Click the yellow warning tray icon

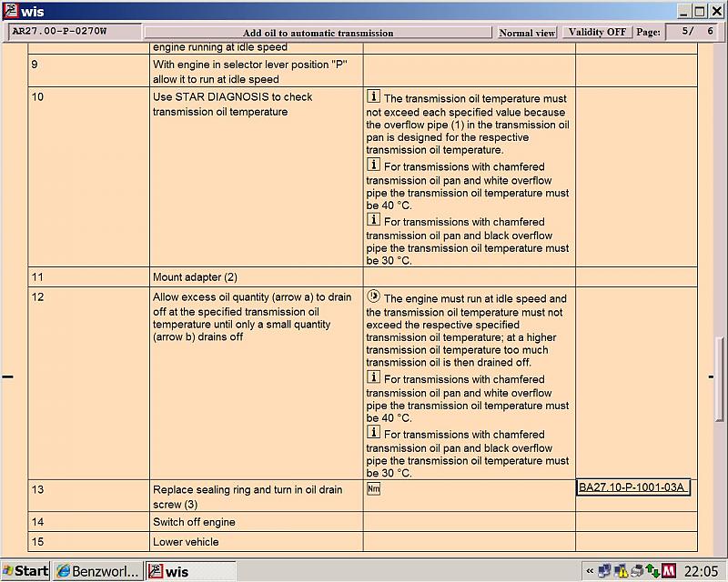point(621,570)
